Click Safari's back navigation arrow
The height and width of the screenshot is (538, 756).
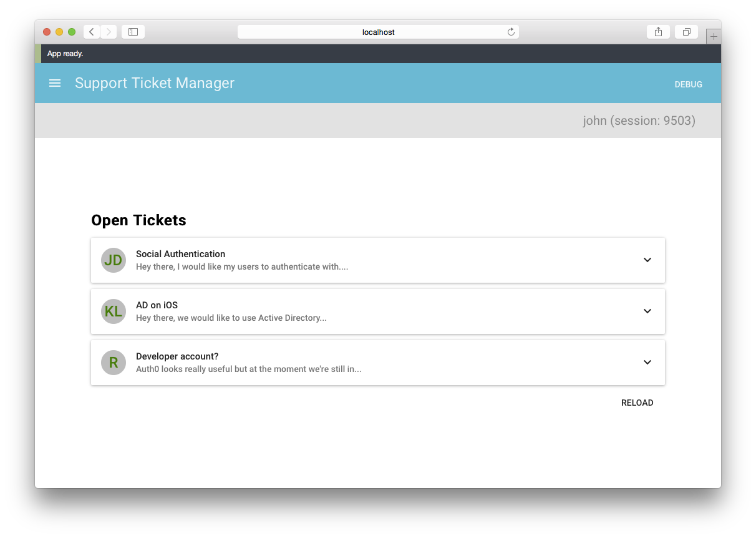[x=92, y=32]
